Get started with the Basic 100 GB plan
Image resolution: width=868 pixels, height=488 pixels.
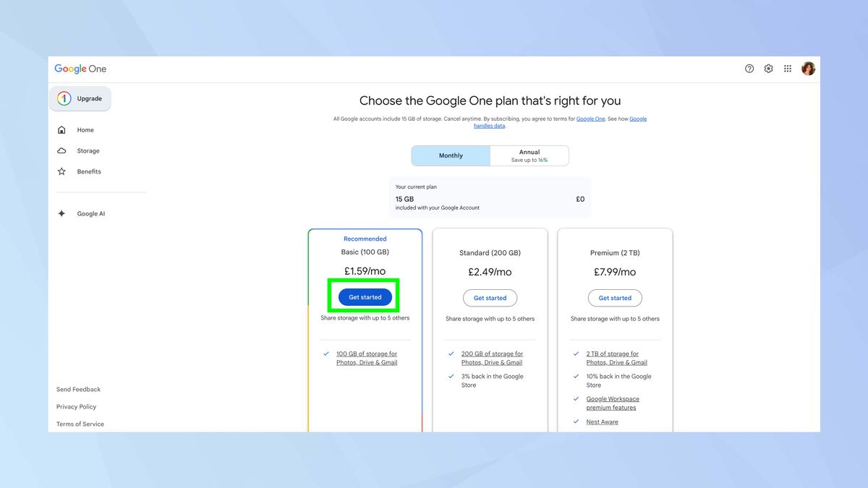coord(365,296)
